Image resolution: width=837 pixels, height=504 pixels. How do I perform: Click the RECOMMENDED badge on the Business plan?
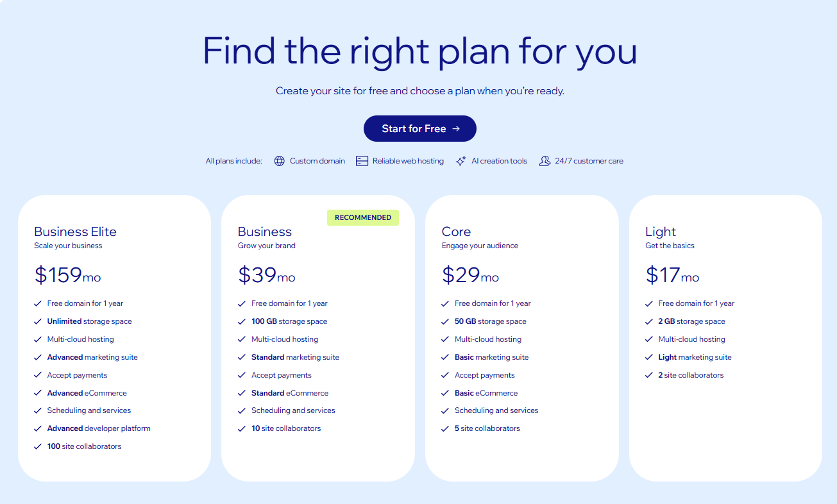pos(363,217)
